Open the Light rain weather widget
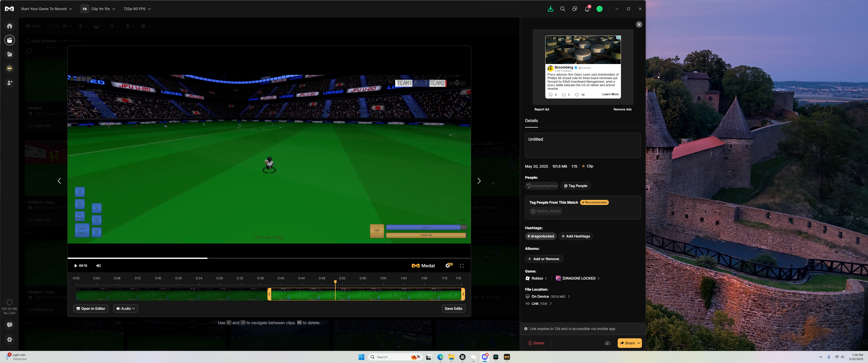Image resolution: width=868 pixels, height=363 pixels. (x=16, y=357)
